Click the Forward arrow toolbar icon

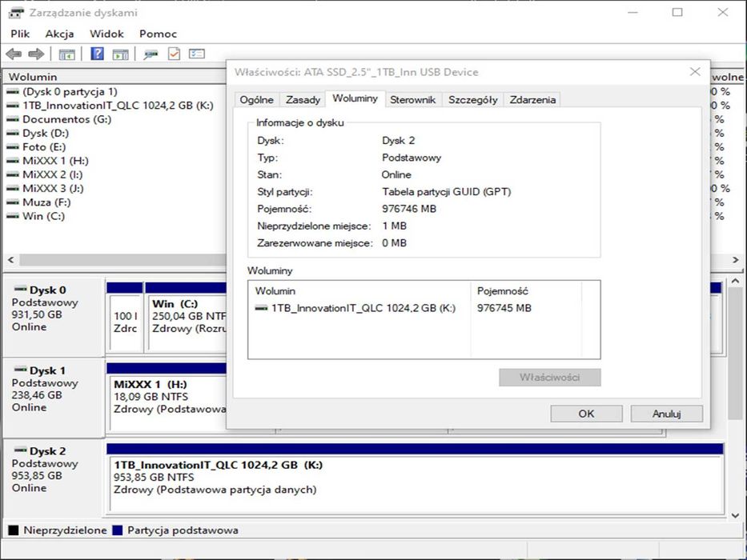pyautogui.click(x=36, y=54)
